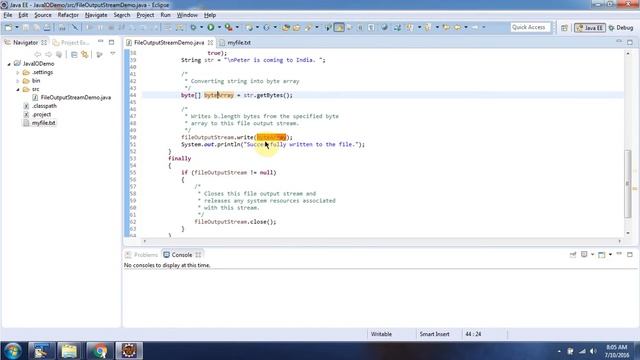Viewport: 640px width, 360px height.
Task: Open the New dropdown arrow in toolbar
Action: (17, 27)
